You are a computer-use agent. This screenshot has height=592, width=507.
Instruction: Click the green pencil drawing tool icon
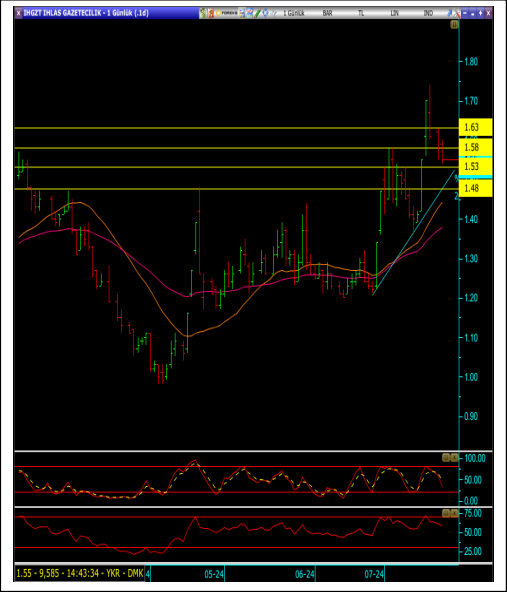(x=257, y=13)
